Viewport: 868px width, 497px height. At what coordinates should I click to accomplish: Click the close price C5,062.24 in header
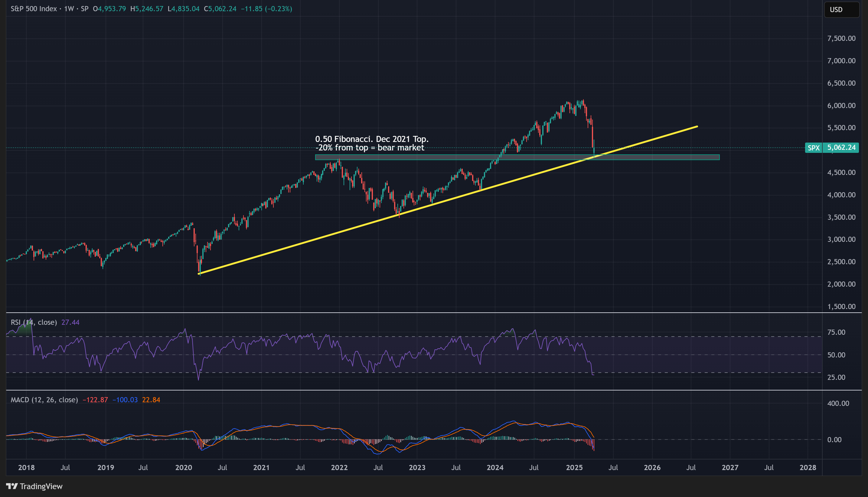(x=220, y=9)
